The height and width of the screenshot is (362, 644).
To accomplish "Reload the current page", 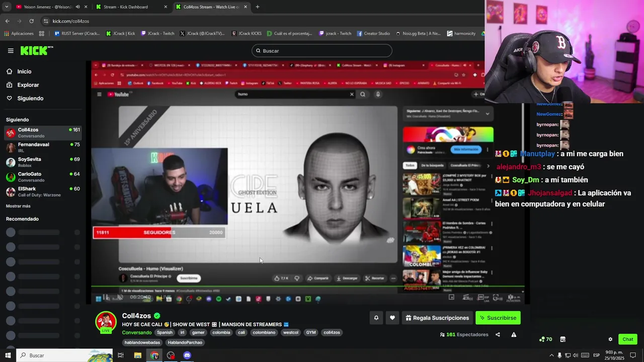I will 31,21.
